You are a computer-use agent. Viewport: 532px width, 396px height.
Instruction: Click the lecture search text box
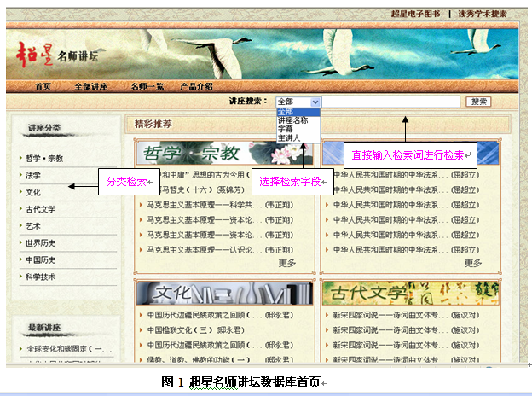tap(390, 102)
